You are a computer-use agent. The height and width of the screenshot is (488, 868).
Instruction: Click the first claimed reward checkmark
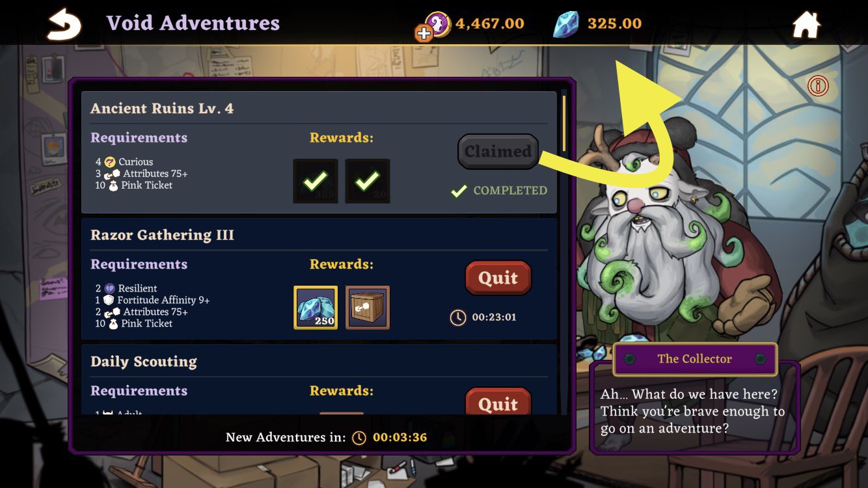(x=316, y=181)
